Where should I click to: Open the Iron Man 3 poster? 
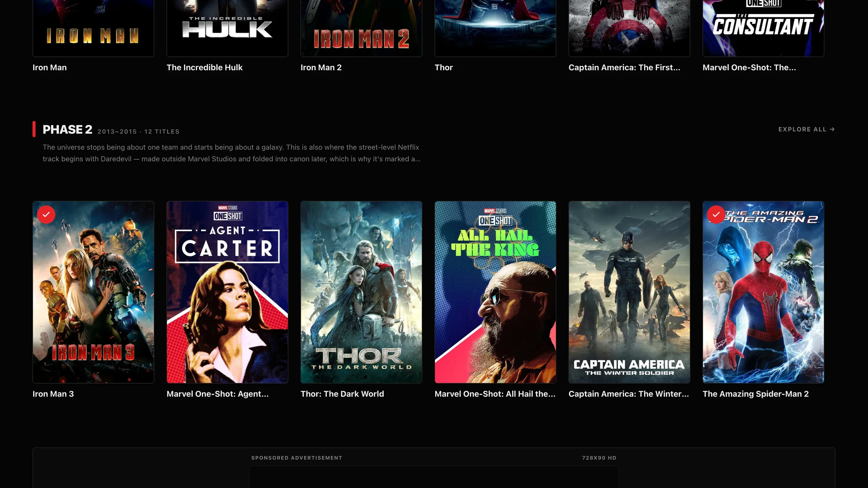coord(93,292)
